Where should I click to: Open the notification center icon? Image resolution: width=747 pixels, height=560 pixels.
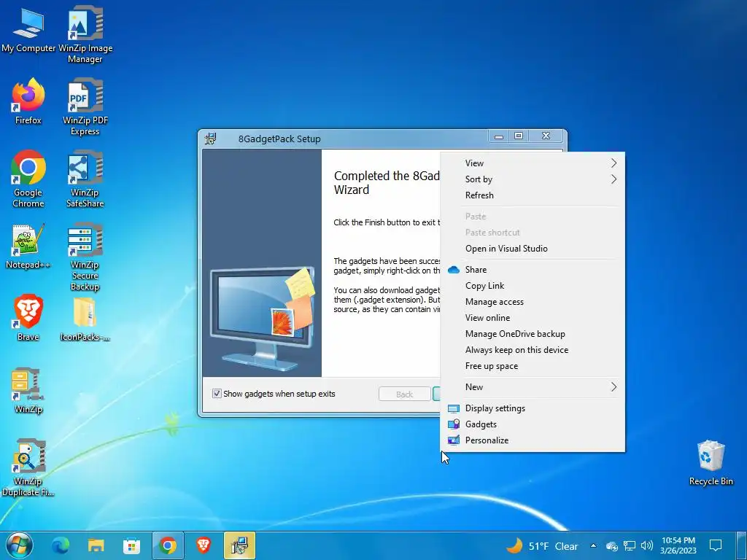pyautogui.click(x=716, y=545)
